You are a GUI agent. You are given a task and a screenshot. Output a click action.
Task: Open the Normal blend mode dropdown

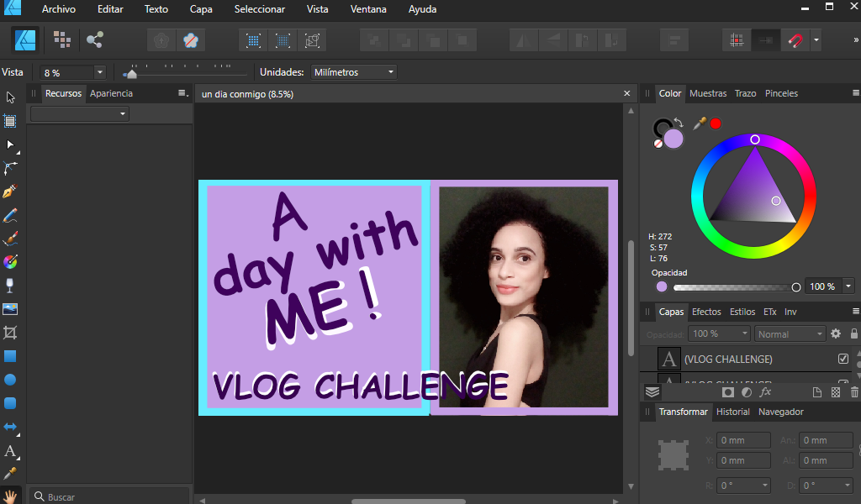790,333
